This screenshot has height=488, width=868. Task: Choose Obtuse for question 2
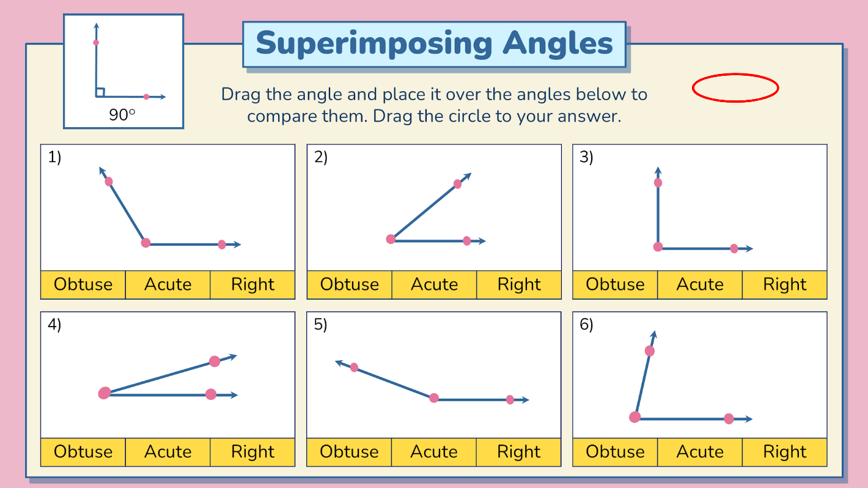(350, 284)
